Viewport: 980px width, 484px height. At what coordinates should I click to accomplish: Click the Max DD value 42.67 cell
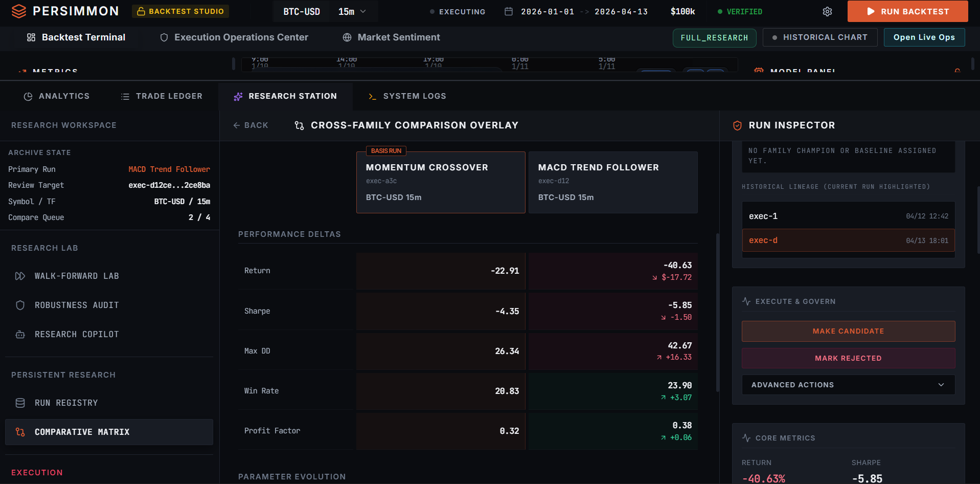613,351
